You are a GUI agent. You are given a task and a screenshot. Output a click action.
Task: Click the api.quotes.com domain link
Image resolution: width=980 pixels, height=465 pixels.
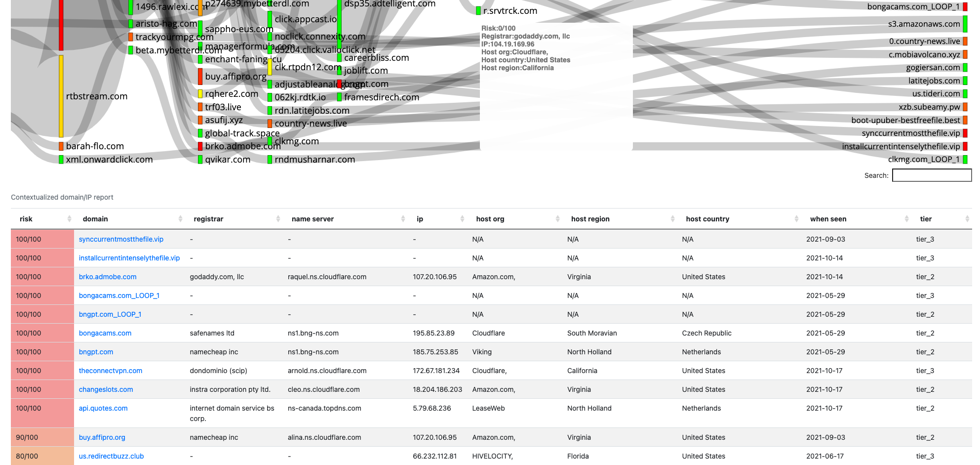pos(103,408)
